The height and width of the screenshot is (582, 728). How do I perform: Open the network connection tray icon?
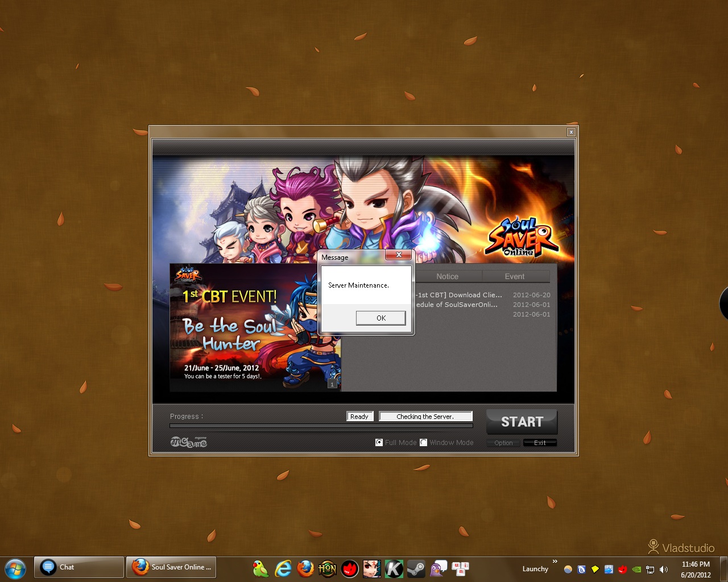click(x=650, y=569)
